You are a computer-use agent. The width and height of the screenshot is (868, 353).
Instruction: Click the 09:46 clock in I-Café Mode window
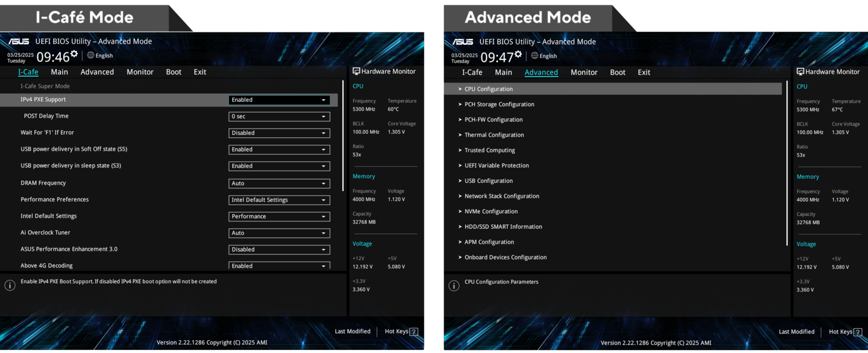click(53, 57)
